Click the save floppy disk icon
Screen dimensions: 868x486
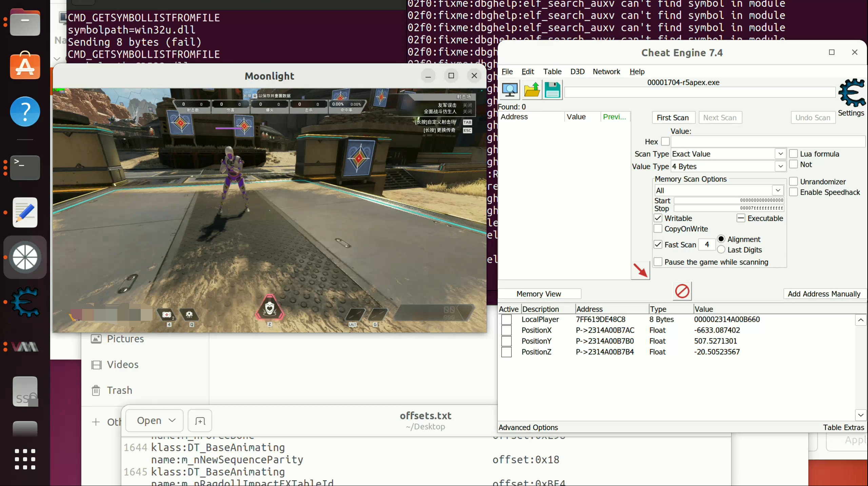click(552, 90)
